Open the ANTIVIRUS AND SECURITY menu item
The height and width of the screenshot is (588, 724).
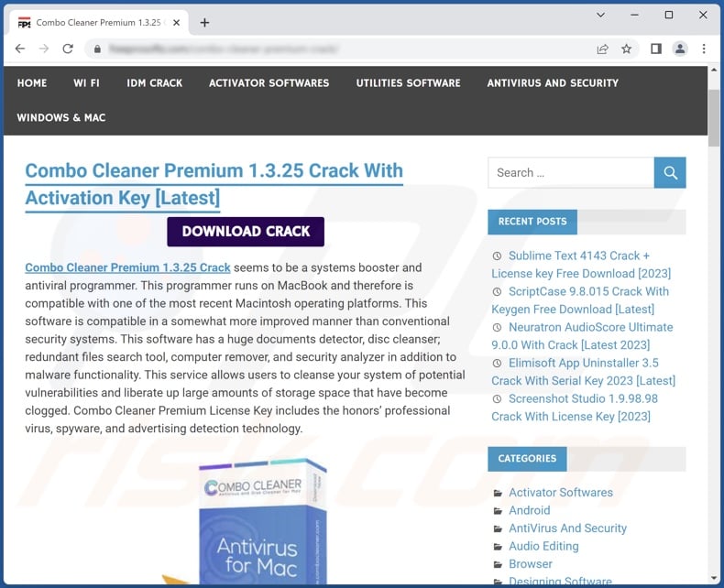pos(553,83)
